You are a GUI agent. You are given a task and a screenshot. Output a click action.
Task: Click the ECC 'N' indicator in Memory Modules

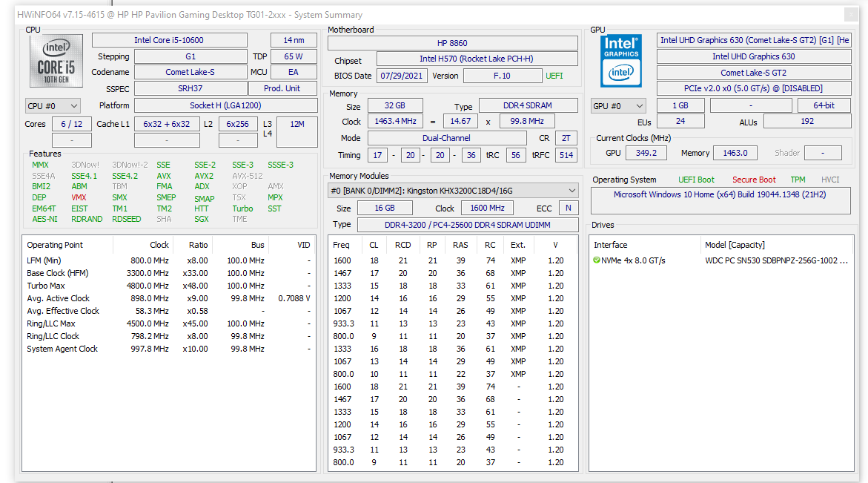[568, 208]
